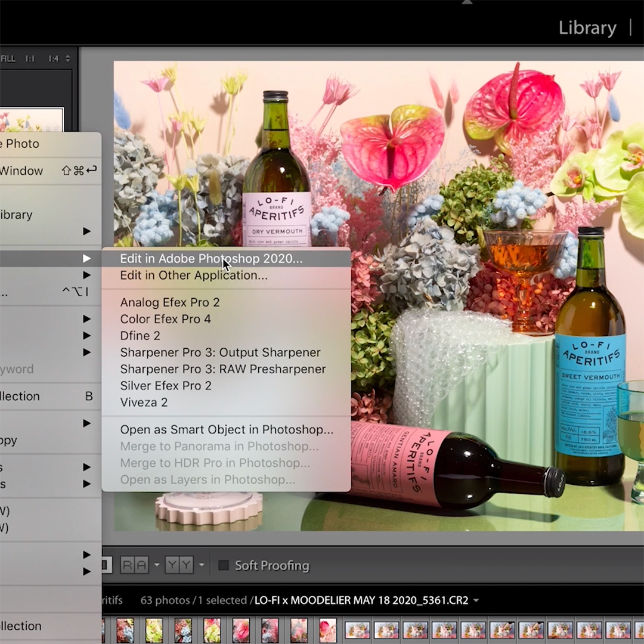This screenshot has height=644, width=644.
Task: Click the Navigator preview thumbnail
Action: pyautogui.click(x=32, y=119)
